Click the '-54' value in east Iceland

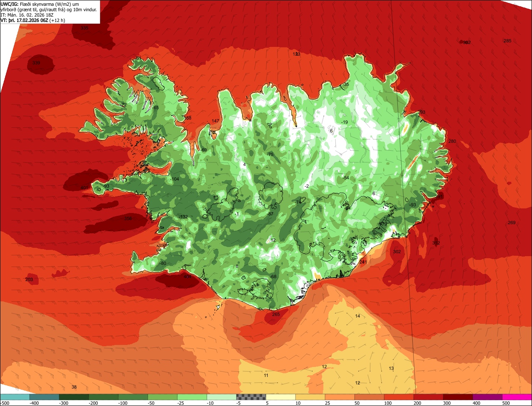tap(346, 178)
